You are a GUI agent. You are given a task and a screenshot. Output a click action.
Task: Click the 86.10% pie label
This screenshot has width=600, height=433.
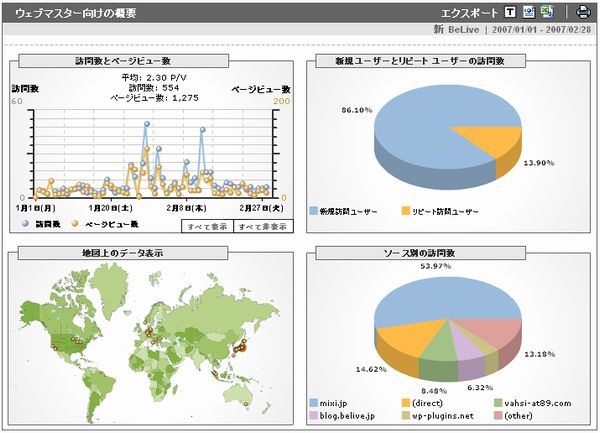[x=357, y=110]
